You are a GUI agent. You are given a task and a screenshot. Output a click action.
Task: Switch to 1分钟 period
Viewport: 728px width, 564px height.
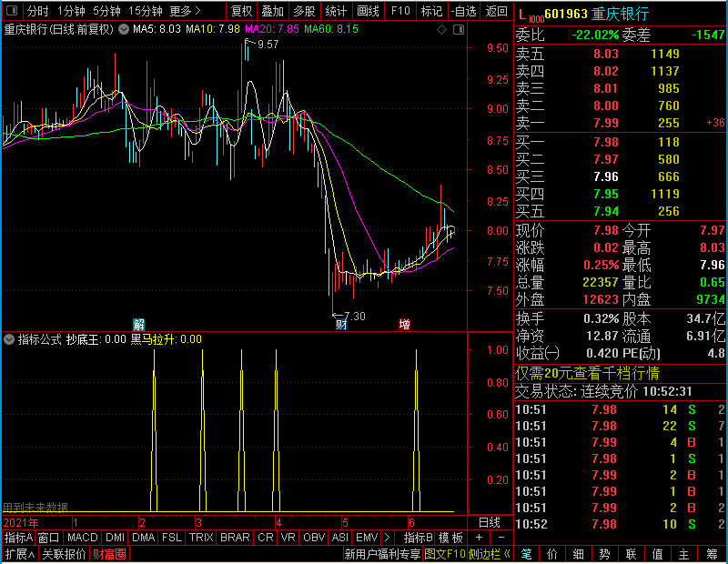point(71,11)
